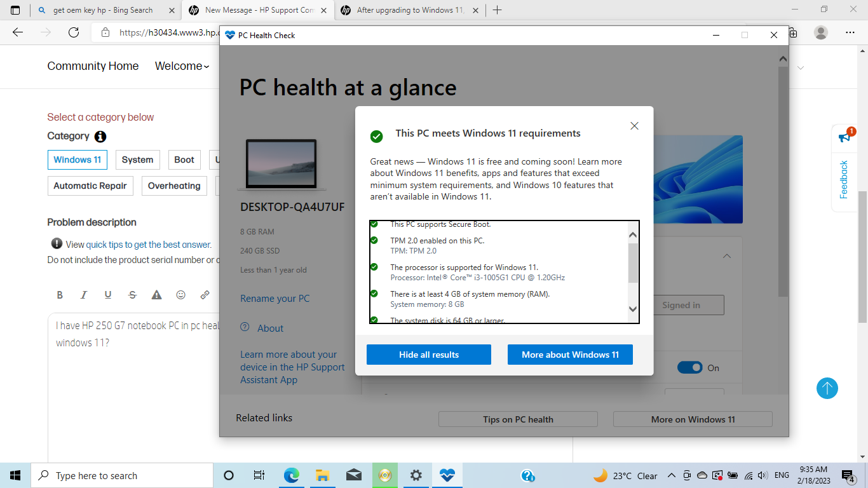Open the Community Home menu item
The width and height of the screenshot is (868, 488).
93,66
